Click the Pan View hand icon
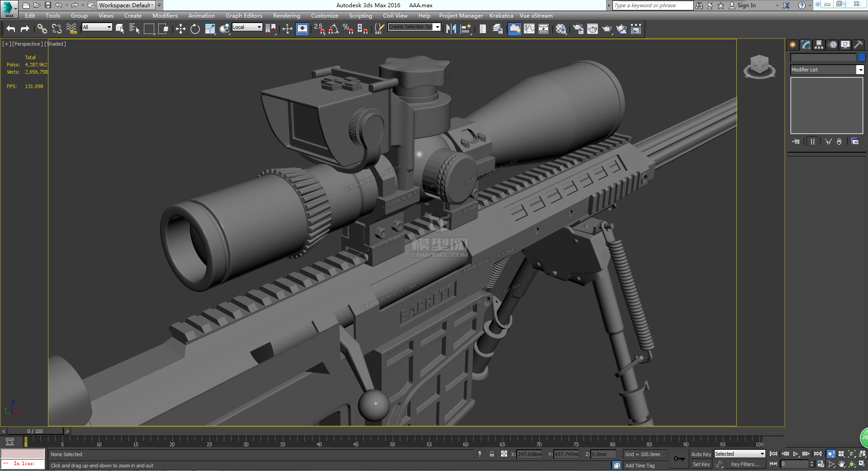The image size is (868, 471). click(x=841, y=464)
